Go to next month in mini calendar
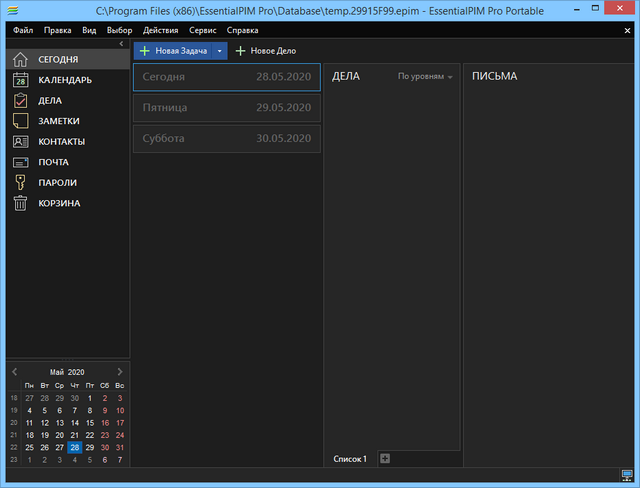This screenshot has height=488, width=640. [120, 371]
